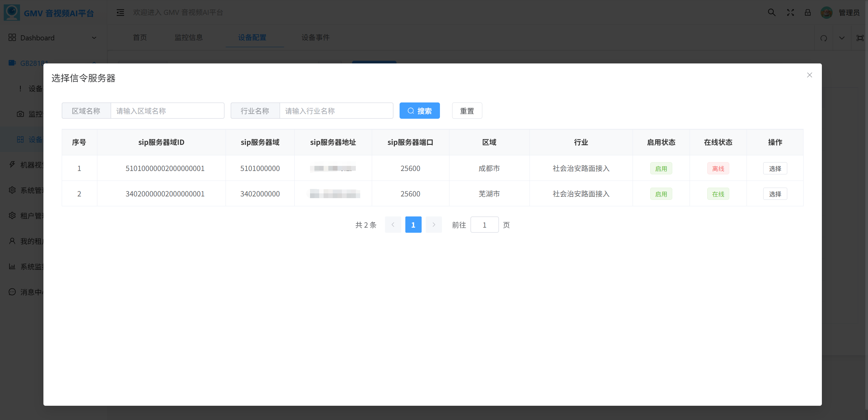
Task: Toggle fullscreen via the expand icon
Action: (x=790, y=13)
